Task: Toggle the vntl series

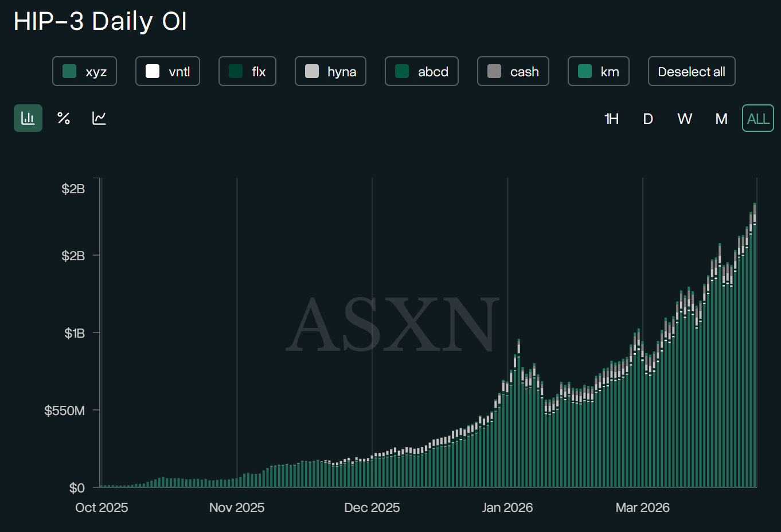Action: pyautogui.click(x=167, y=71)
